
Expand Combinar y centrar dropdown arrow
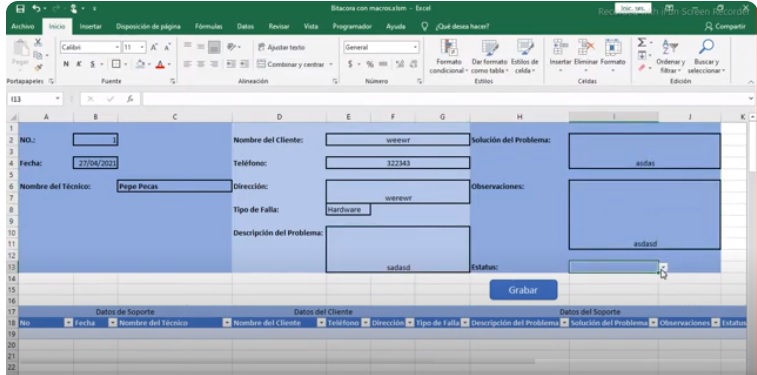pyautogui.click(x=331, y=64)
